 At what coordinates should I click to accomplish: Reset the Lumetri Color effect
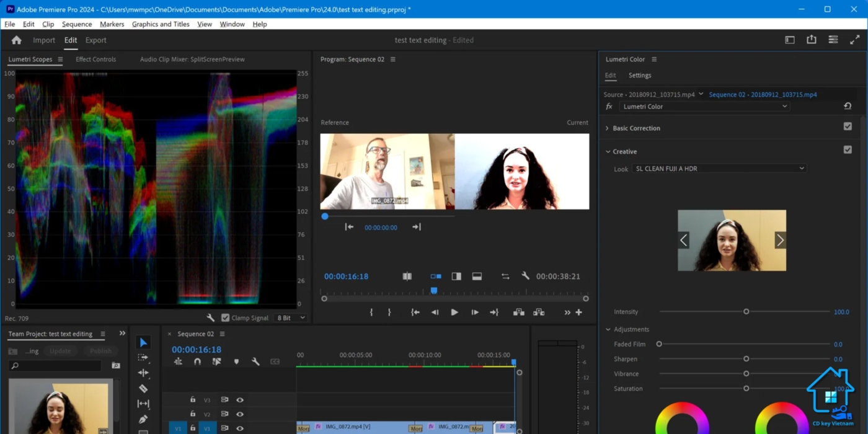coord(848,106)
